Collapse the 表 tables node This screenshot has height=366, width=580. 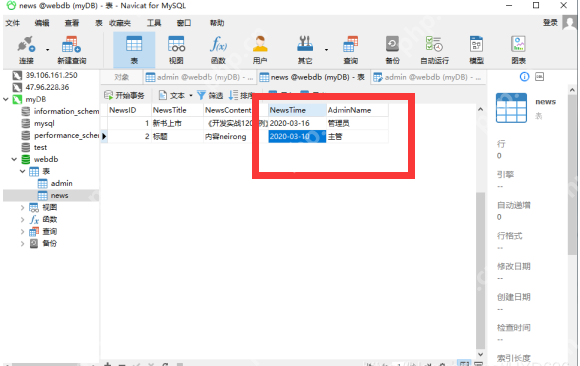pos(23,171)
